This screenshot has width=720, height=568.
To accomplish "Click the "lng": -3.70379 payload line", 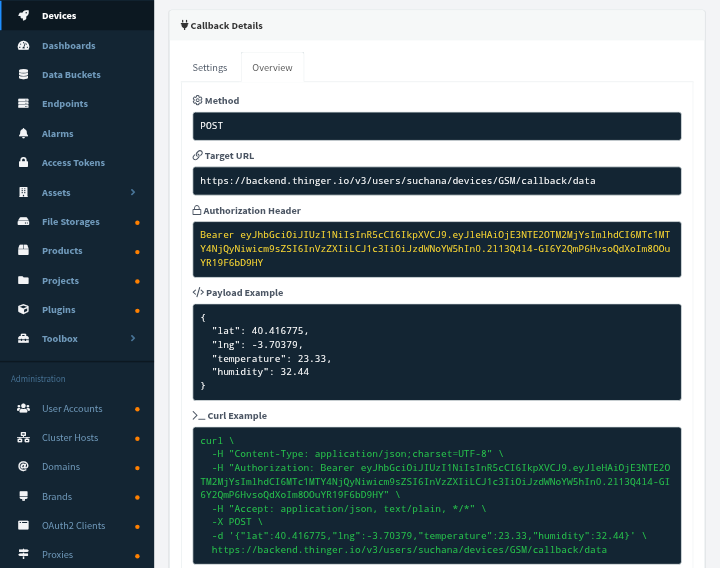I will tap(257, 344).
